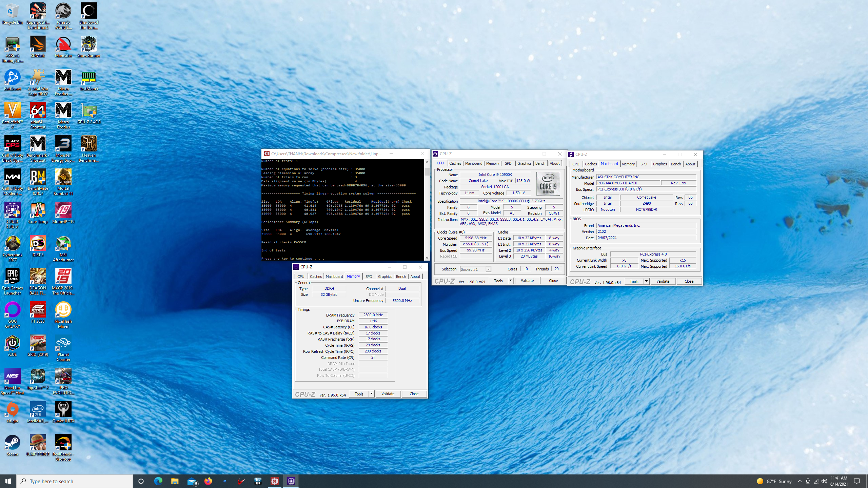
Task: Open the weather widget showing 87°F Sunny
Action: pyautogui.click(x=774, y=481)
